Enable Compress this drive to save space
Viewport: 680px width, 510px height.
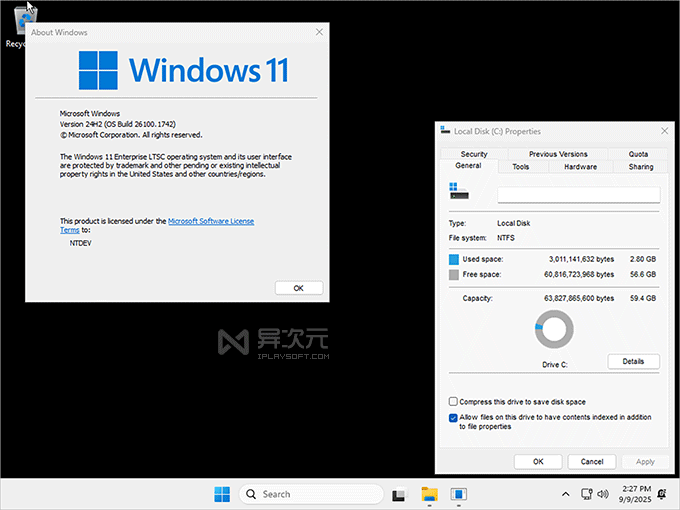click(x=454, y=402)
